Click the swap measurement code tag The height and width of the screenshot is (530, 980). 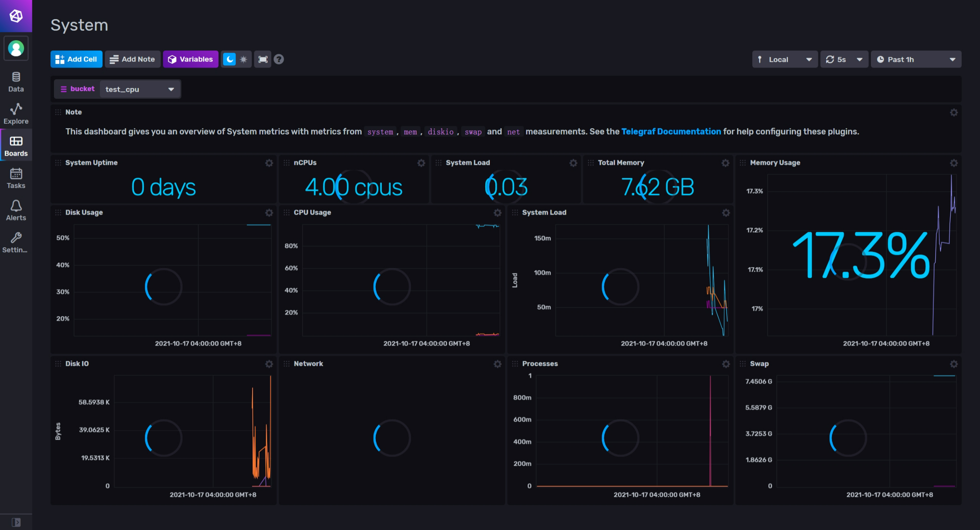click(x=473, y=132)
